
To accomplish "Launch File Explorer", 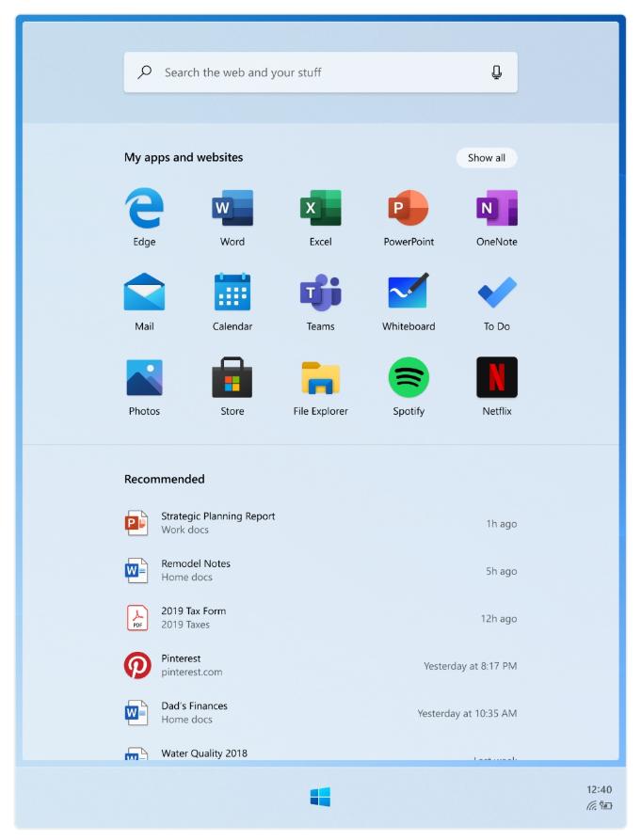I will point(320,378).
